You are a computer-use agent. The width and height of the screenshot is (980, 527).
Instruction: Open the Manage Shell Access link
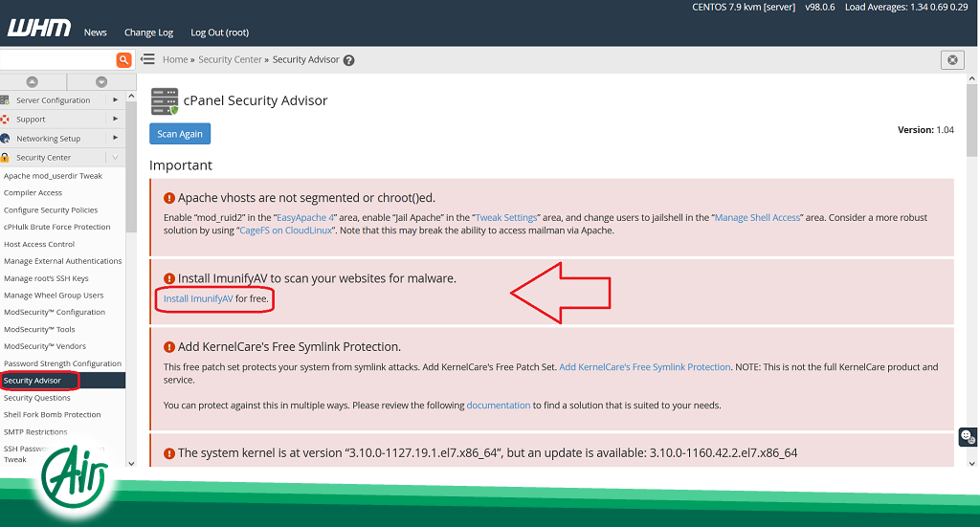click(x=757, y=218)
